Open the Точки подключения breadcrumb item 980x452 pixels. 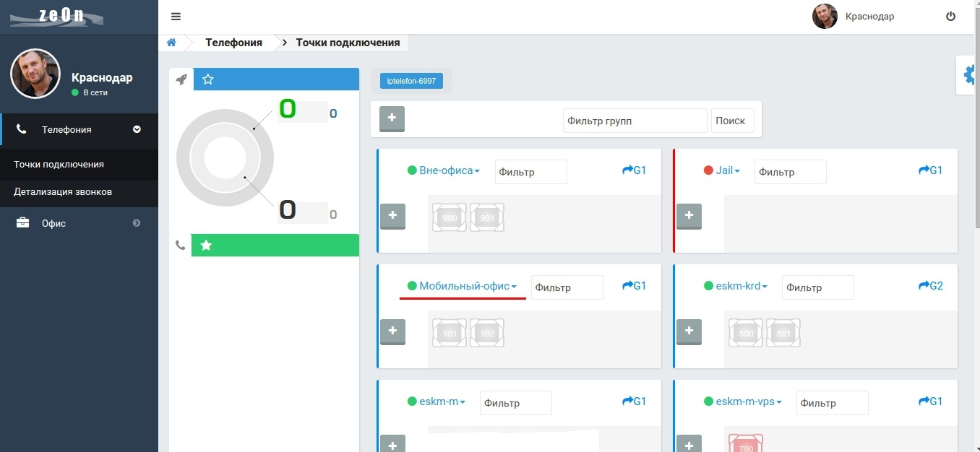tap(346, 43)
